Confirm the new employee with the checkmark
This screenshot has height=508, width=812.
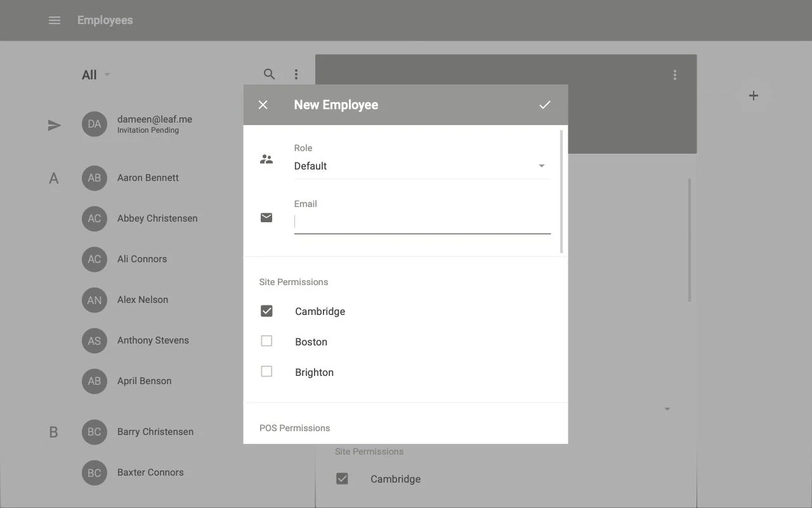point(545,104)
